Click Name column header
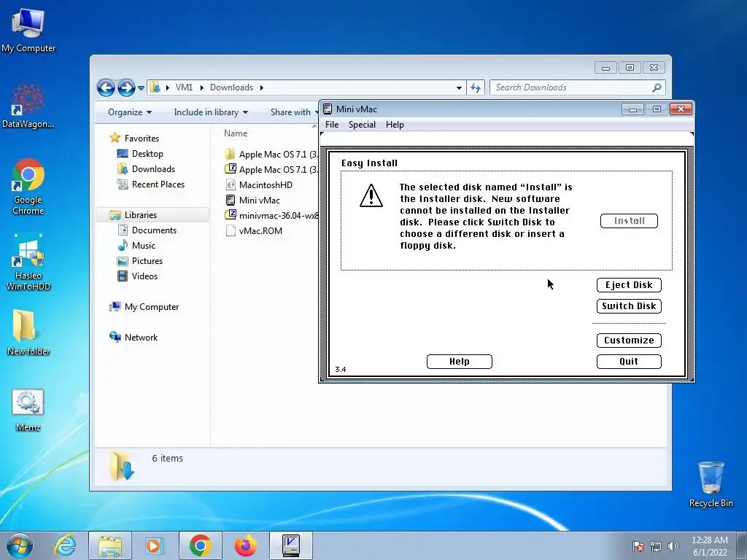Screen dimensions: 747x560 coord(236,133)
